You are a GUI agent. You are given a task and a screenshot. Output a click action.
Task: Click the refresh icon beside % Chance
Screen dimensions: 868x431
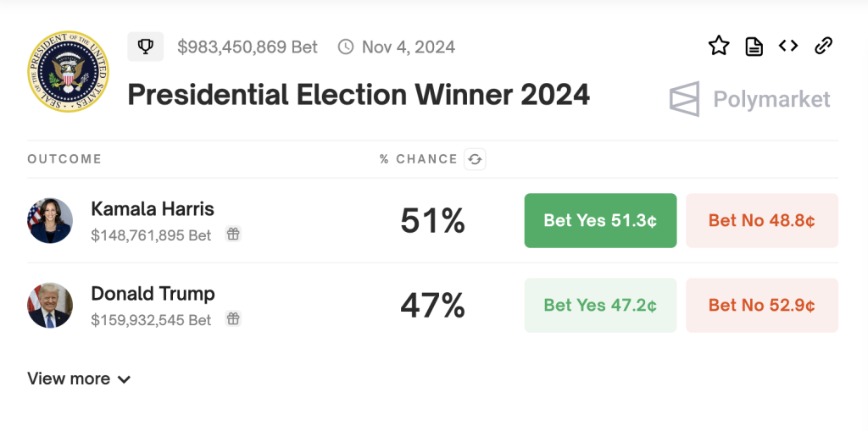pos(475,159)
